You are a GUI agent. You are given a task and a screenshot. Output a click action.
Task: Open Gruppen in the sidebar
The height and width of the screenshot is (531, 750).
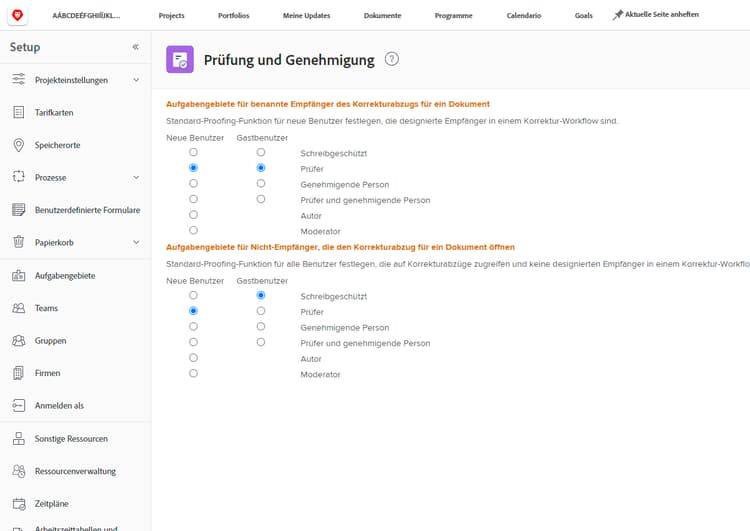pyautogui.click(x=50, y=340)
